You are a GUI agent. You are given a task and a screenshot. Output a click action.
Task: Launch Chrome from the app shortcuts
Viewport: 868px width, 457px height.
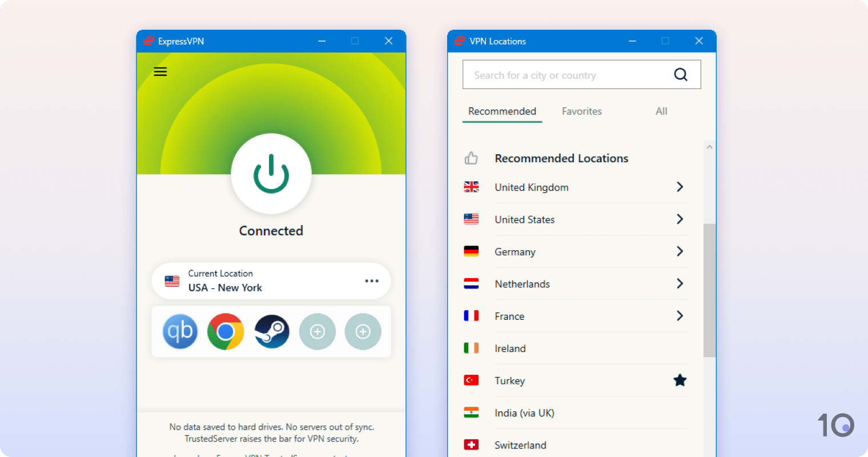[226, 331]
